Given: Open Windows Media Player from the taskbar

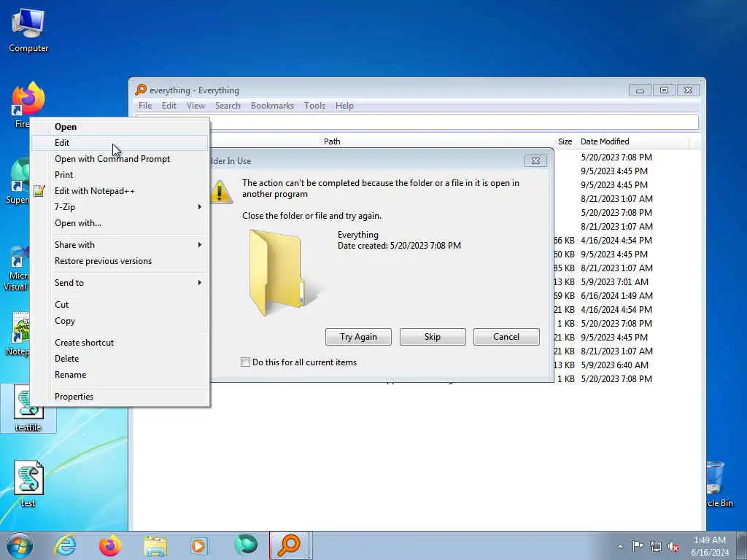Looking at the screenshot, I should (198, 545).
